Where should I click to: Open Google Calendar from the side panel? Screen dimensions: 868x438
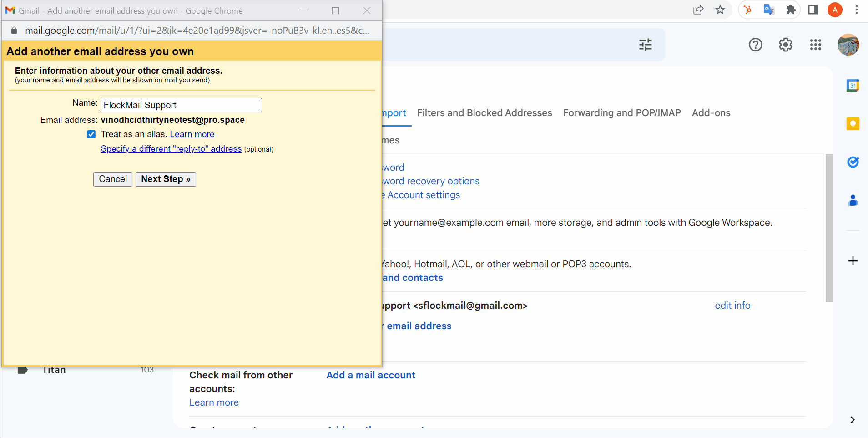click(853, 85)
